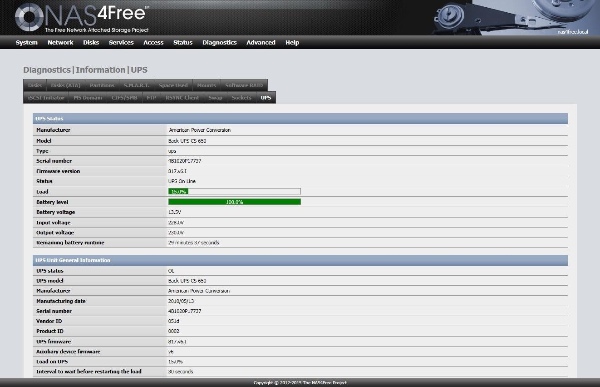Open the Status menu
This screenshot has height=387, width=600.
[x=183, y=42]
